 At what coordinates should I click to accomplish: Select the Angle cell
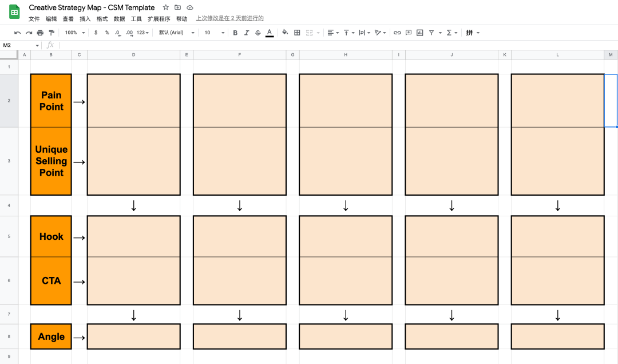click(51, 337)
